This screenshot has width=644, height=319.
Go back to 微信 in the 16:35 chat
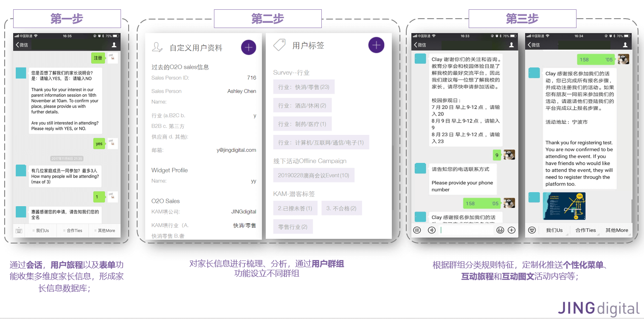pyautogui.click(x=22, y=45)
